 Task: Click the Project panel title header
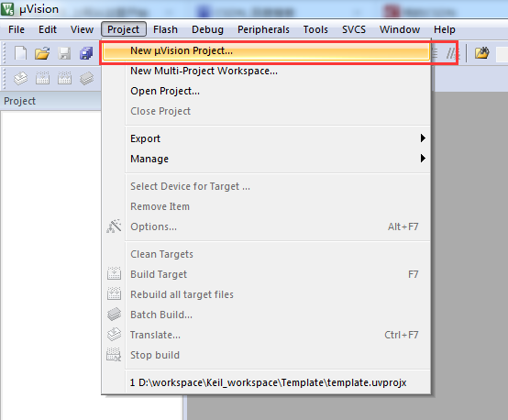pos(50,101)
